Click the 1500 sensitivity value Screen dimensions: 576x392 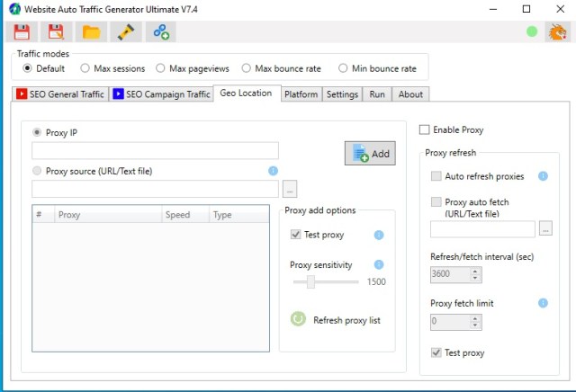(x=376, y=282)
